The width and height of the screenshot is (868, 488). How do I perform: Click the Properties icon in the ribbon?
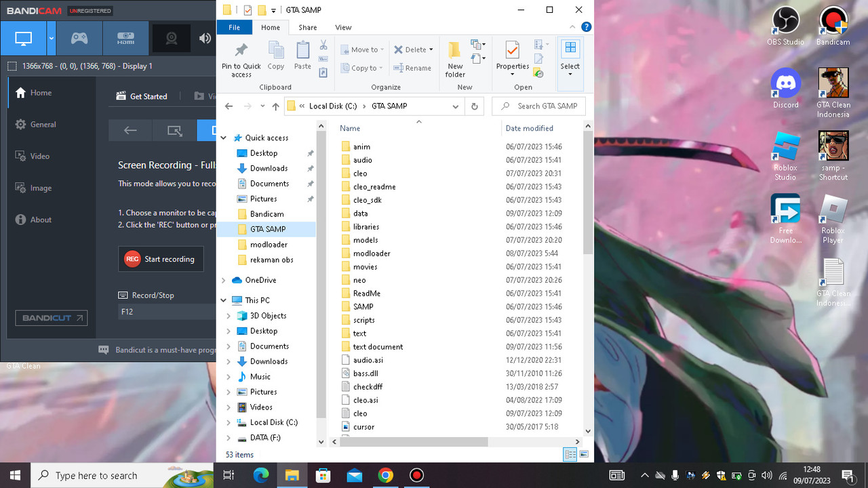click(512, 50)
